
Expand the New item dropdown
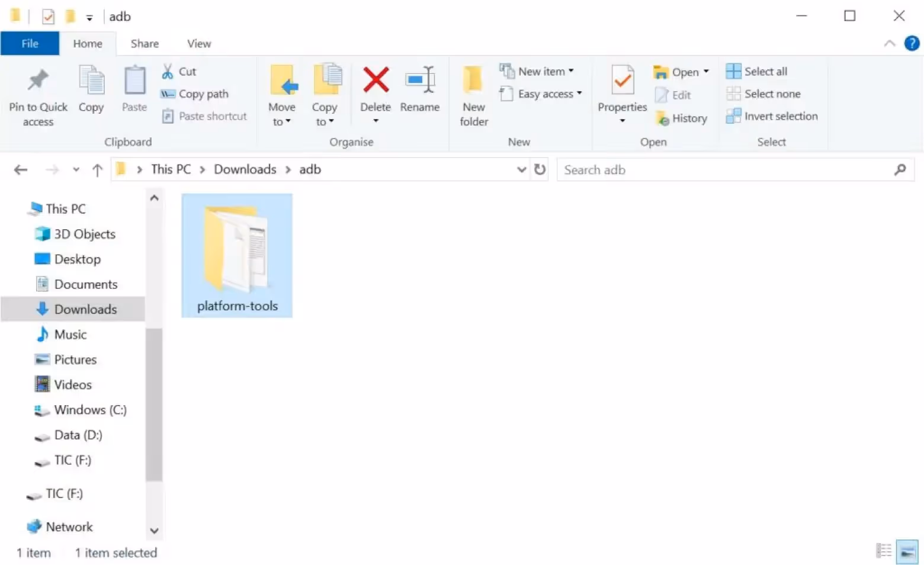click(x=538, y=70)
